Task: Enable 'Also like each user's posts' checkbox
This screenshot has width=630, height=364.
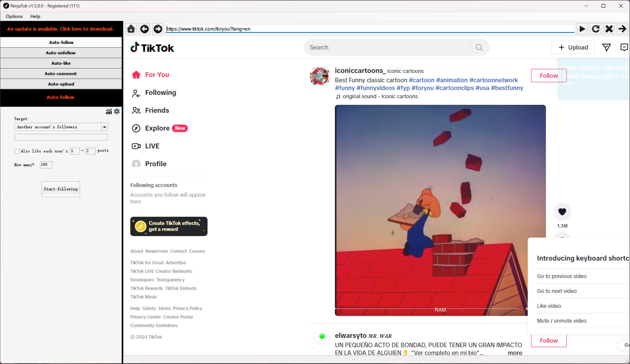Action: tap(17, 151)
